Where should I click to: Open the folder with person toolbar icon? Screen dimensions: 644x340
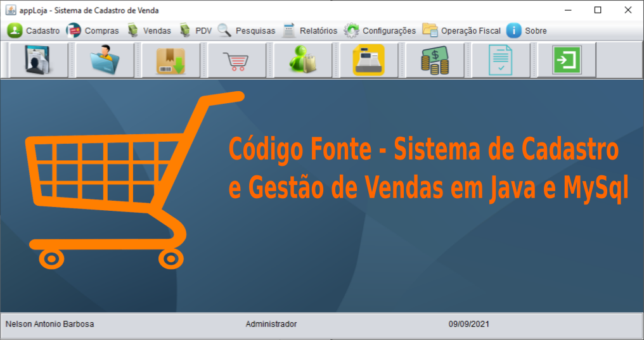[105, 61]
